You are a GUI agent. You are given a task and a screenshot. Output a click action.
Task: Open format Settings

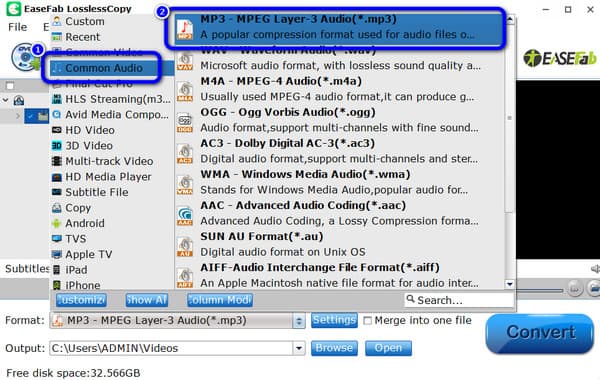pos(334,320)
